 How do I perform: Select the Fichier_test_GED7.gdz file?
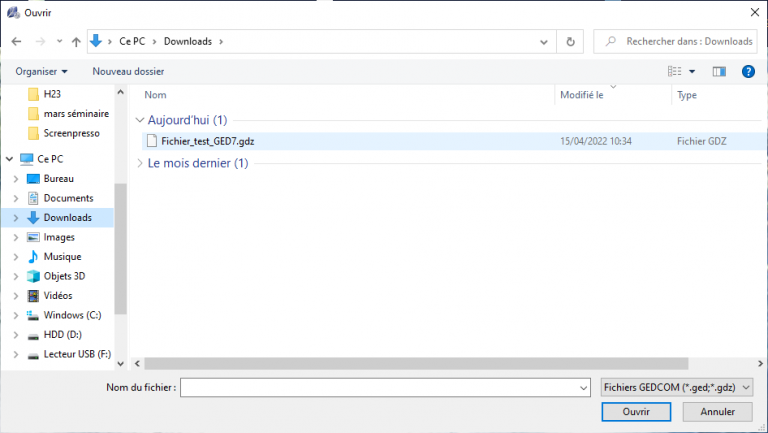pyautogui.click(x=207, y=141)
